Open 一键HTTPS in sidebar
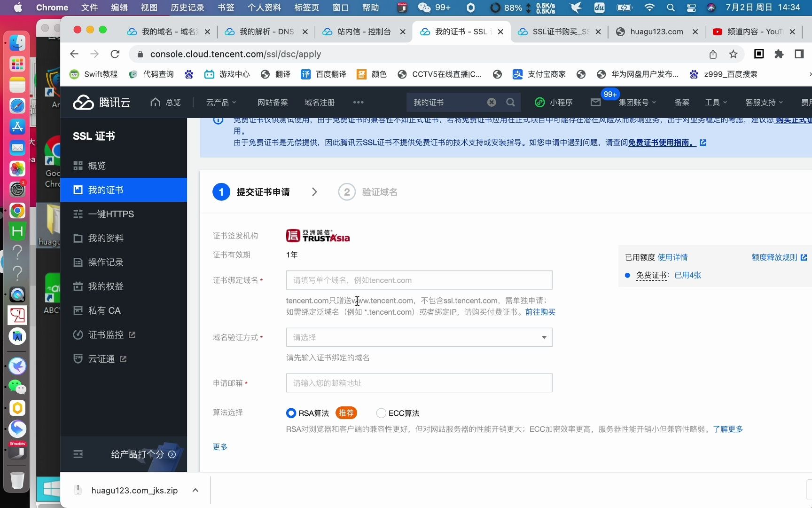The width and height of the screenshot is (812, 508). 124,214
